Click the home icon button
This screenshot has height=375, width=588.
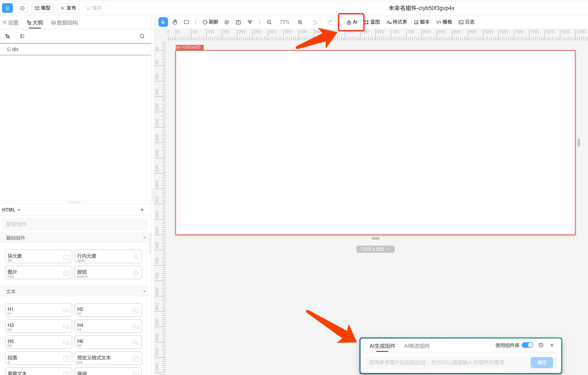click(7, 8)
